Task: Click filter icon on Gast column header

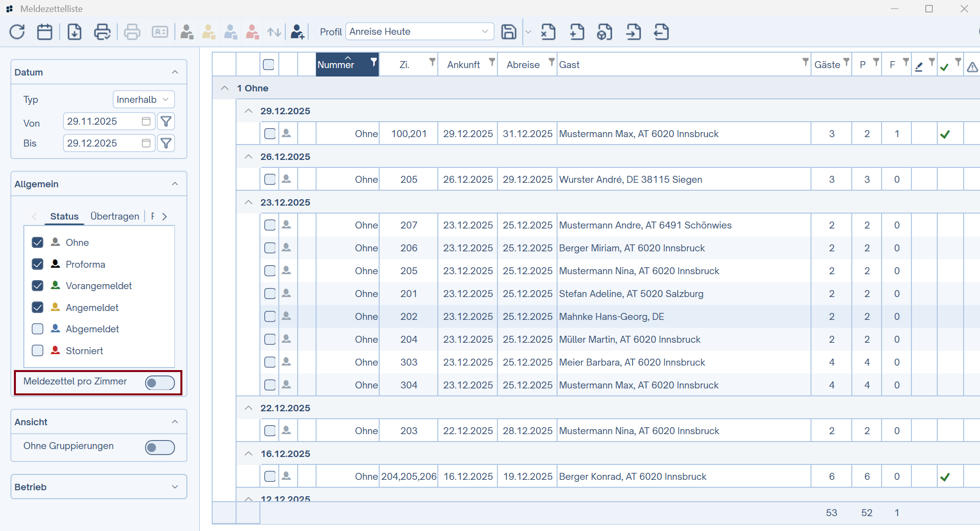Action: tap(805, 62)
